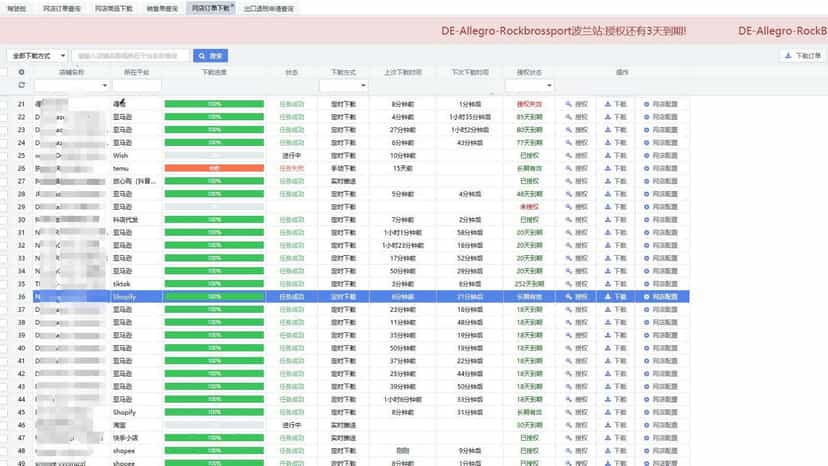
Task: Tick the checkbox for row 30
Action: 4,220
